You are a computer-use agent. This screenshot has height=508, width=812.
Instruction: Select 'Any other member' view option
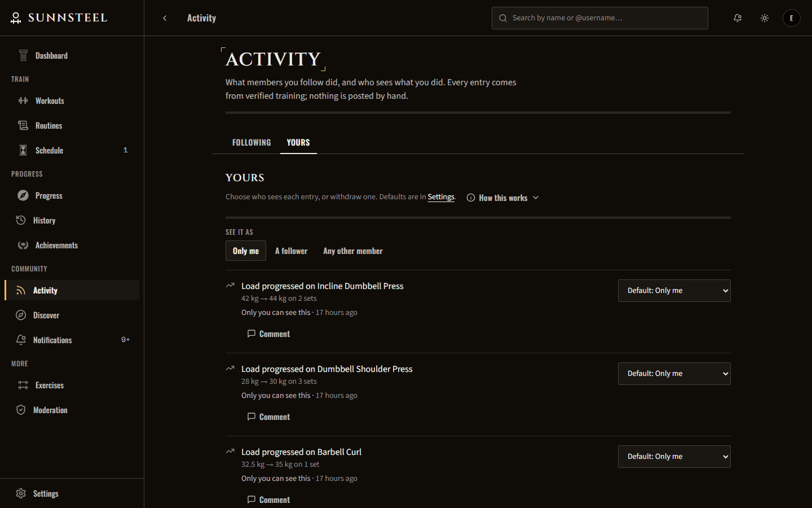tap(353, 251)
